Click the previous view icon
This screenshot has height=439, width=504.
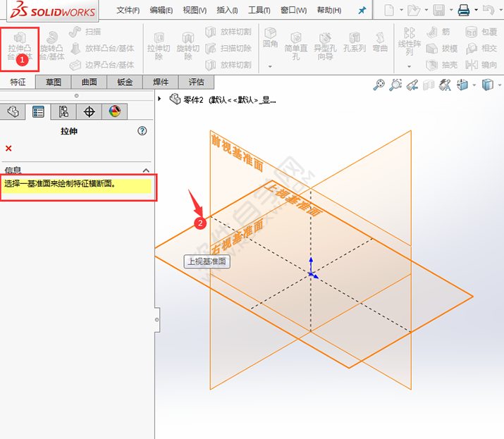[x=412, y=85]
